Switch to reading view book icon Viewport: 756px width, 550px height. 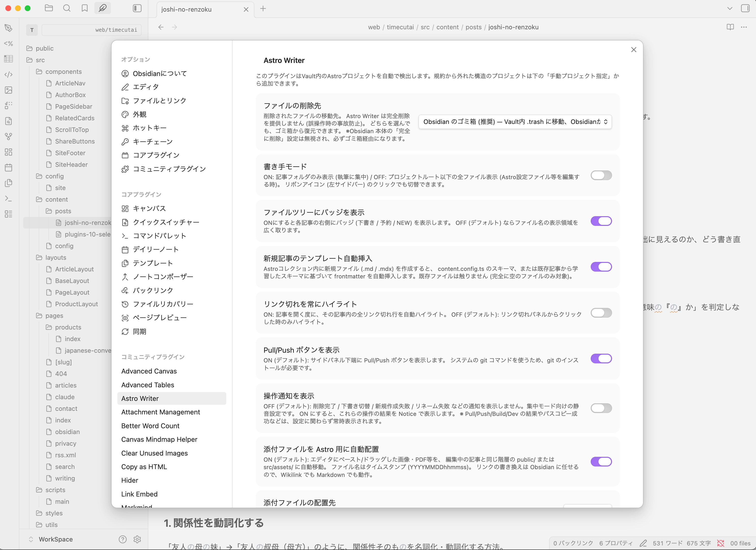(730, 27)
